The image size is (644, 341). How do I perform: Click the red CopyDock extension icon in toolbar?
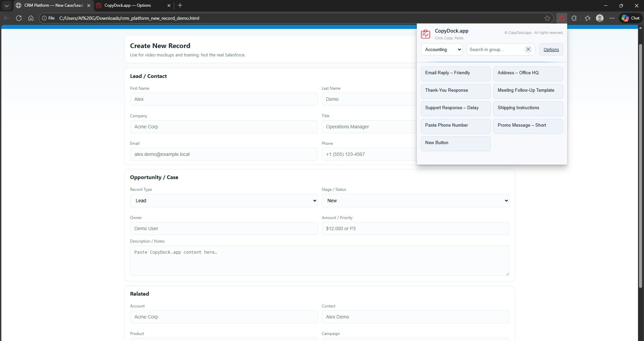tap(561, 18)
